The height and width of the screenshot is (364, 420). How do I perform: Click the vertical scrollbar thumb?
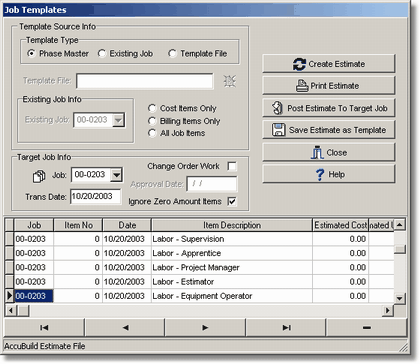click(x=400, y=249)
